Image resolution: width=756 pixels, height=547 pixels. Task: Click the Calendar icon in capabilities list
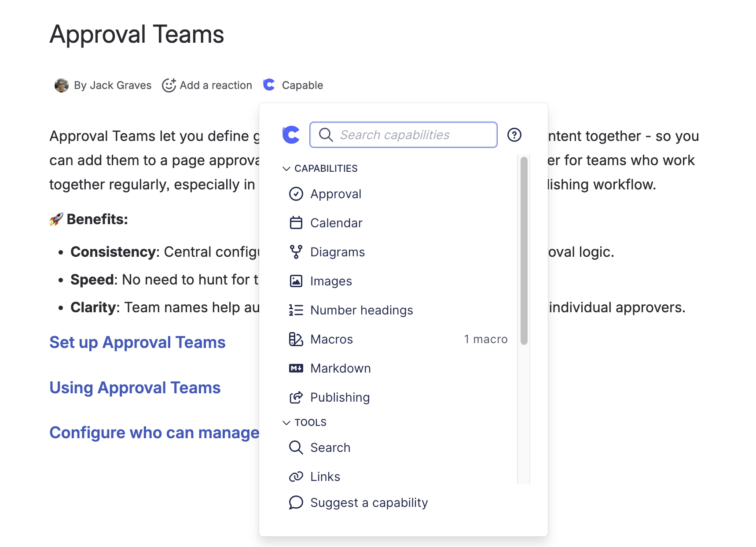296,223
